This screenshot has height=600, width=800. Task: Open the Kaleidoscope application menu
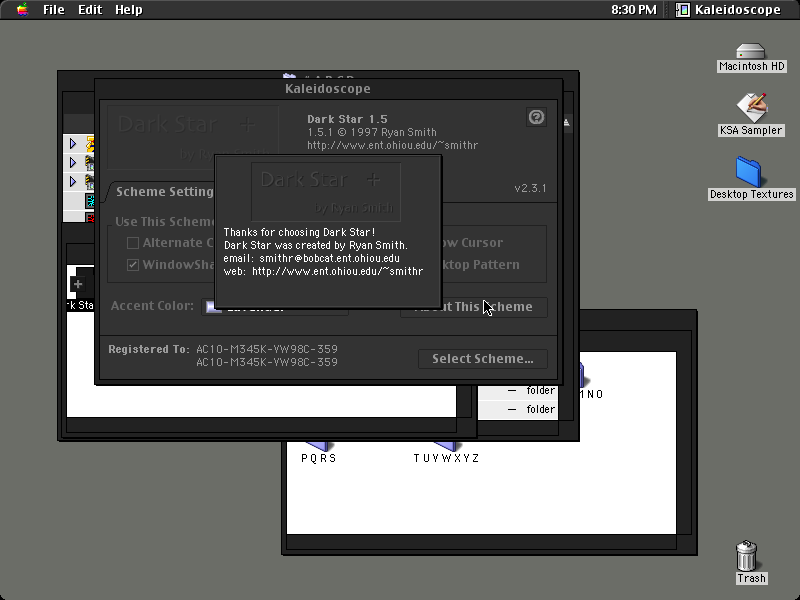728,10
